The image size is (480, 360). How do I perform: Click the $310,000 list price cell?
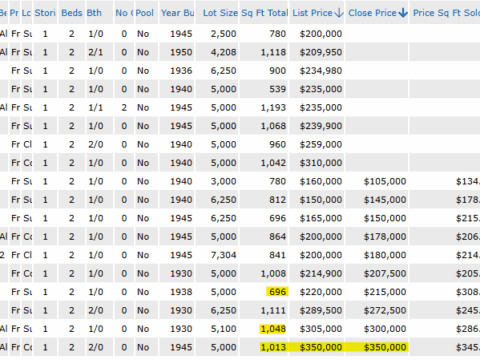[321, 163]
